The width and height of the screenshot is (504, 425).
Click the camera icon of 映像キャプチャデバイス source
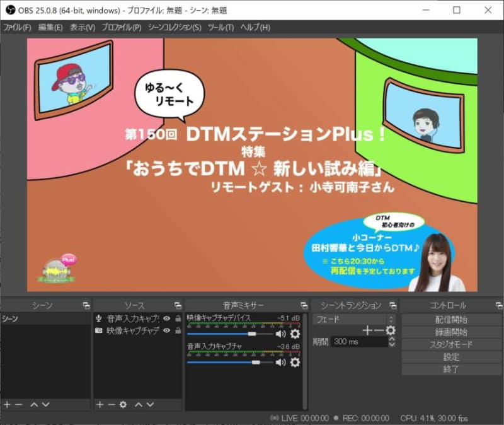click(x=99, y=330)
